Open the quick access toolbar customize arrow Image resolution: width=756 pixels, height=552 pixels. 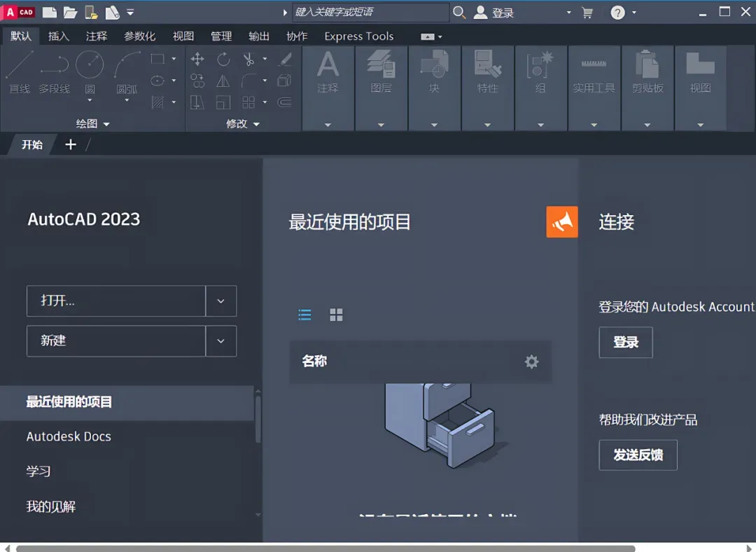(130, 13)
